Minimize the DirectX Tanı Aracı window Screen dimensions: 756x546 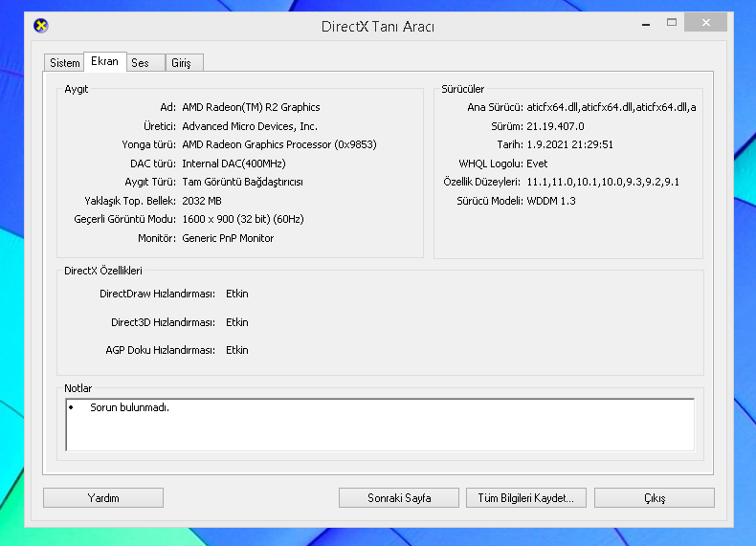click(646, 23)
